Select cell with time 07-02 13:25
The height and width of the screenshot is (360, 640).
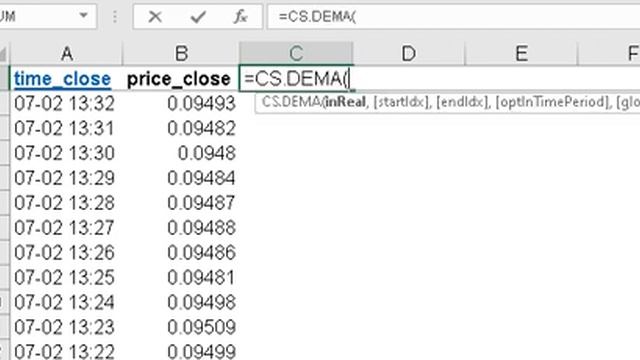click(66, 278)
